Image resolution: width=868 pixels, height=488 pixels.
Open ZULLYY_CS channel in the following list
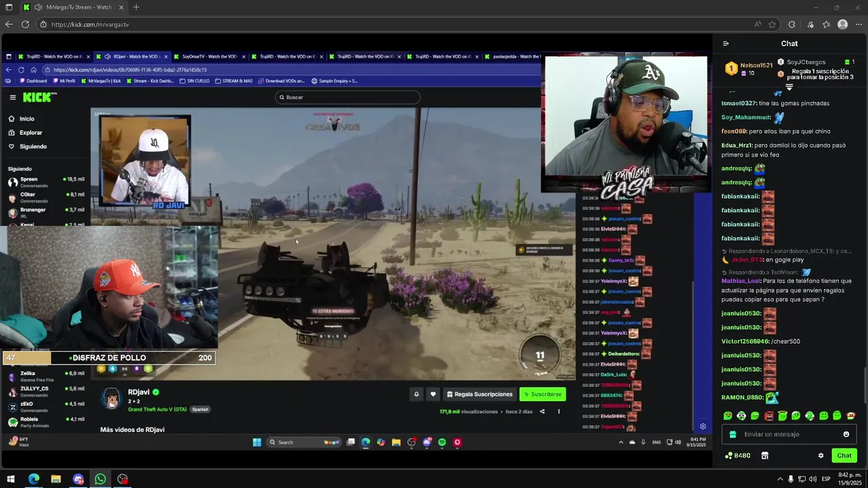(x=45, y=391)
